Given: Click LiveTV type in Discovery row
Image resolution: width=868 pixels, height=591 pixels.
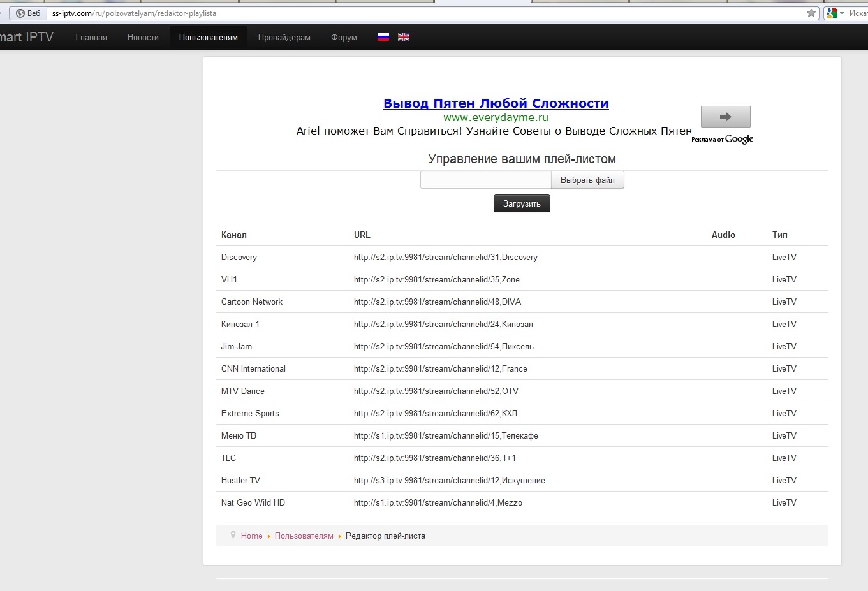Looking at the screenshot, I should (784, 257).
